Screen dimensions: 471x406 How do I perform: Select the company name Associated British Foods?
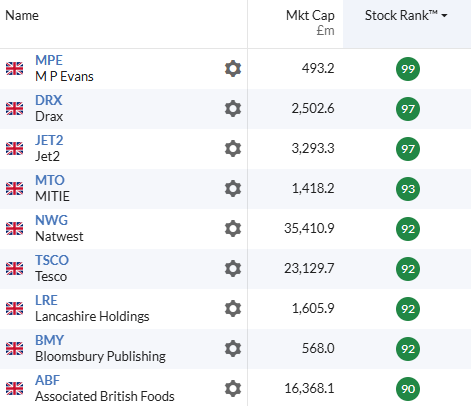pyautogui.click(x=105, y=397)
